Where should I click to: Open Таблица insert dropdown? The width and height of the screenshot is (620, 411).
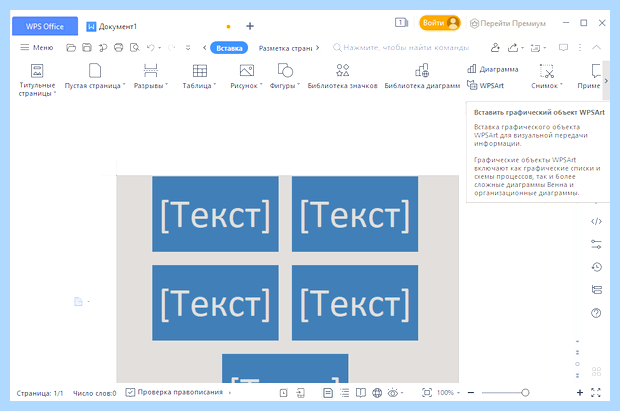(x=199, y=76)
